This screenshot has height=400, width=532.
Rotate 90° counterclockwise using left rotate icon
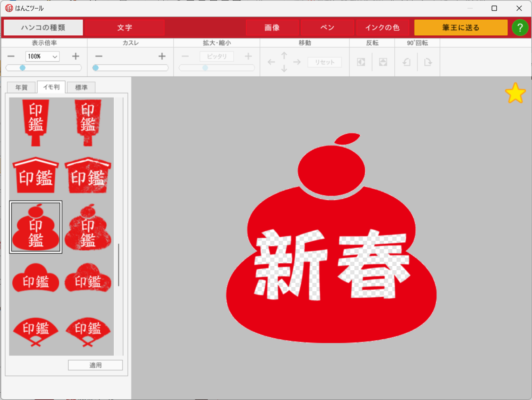tap(406, 62)
